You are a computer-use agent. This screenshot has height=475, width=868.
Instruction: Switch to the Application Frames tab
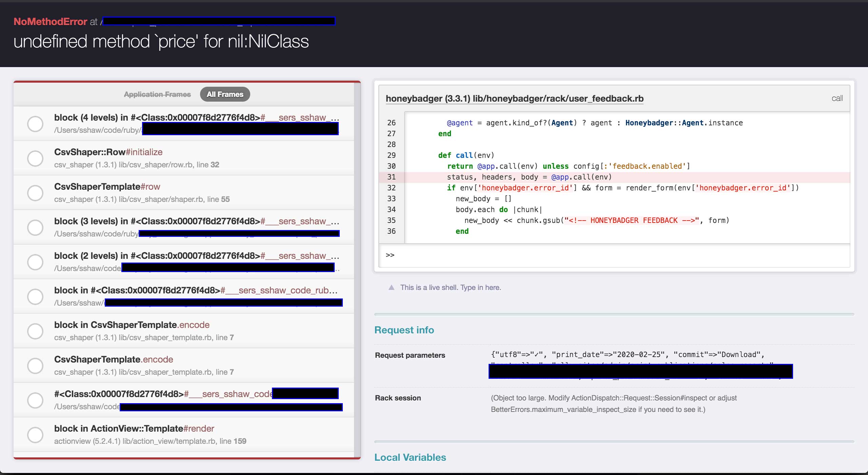[157, 94]
